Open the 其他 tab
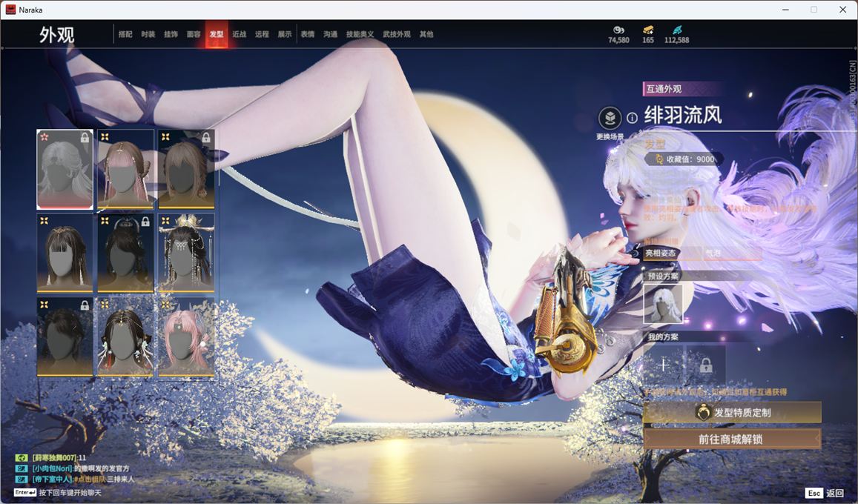The image size is (858, 504). pyautogui.click(x=426, y=34)
